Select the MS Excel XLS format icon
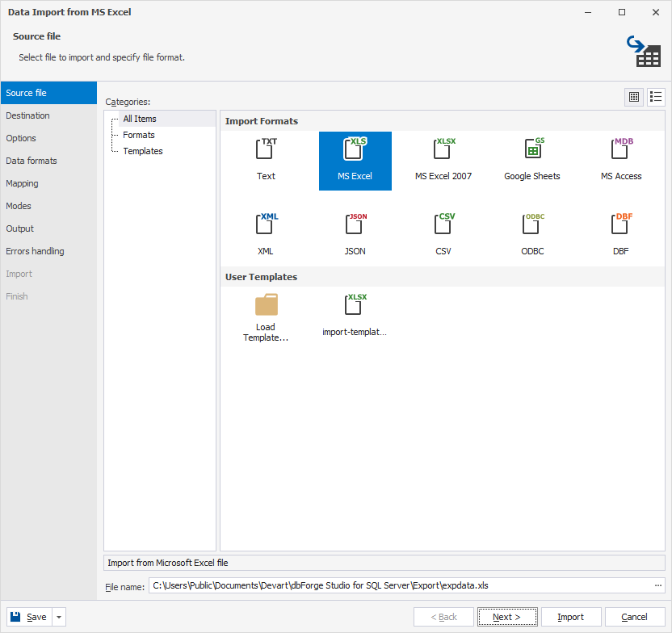The height and width of the screenshot is (633, 672). [x=355, y=160]
